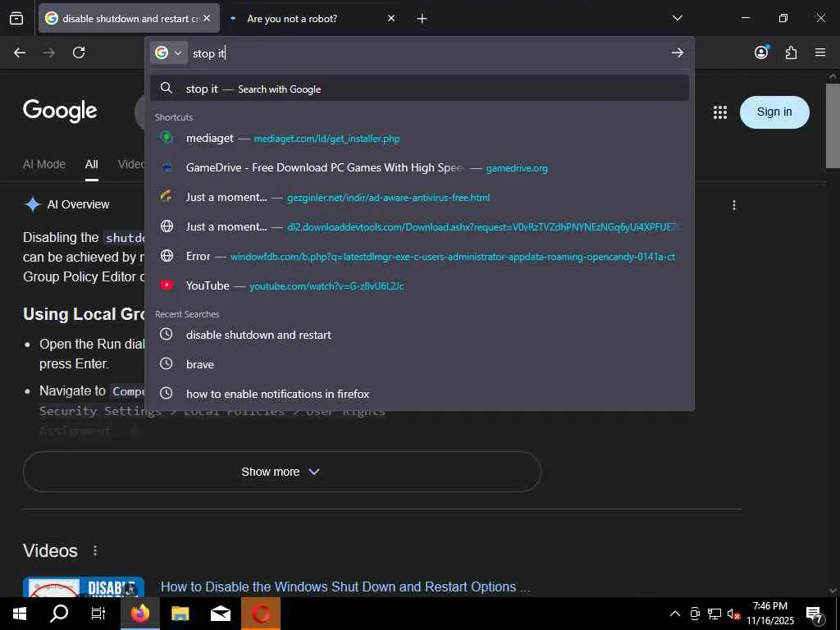Open Task View on the taskbar

pyautogui.click(x=98, y=614)
